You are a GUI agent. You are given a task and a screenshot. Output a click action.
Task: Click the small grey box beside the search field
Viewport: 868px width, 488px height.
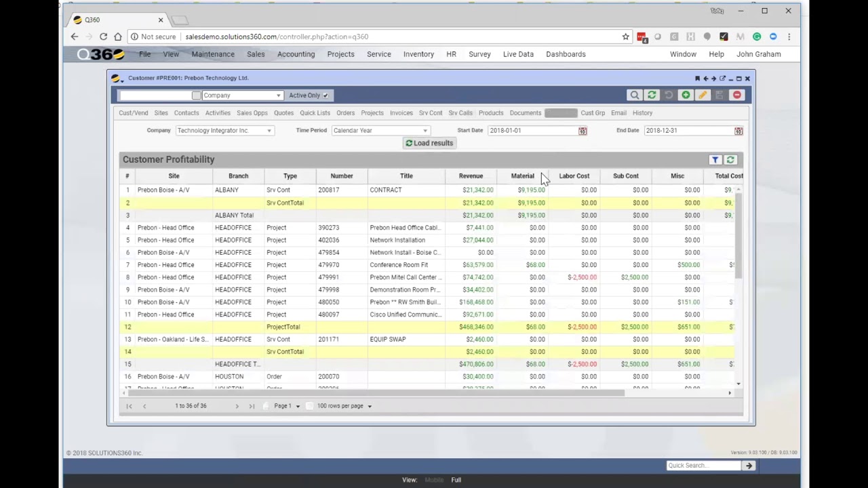(x=197, y=96)
